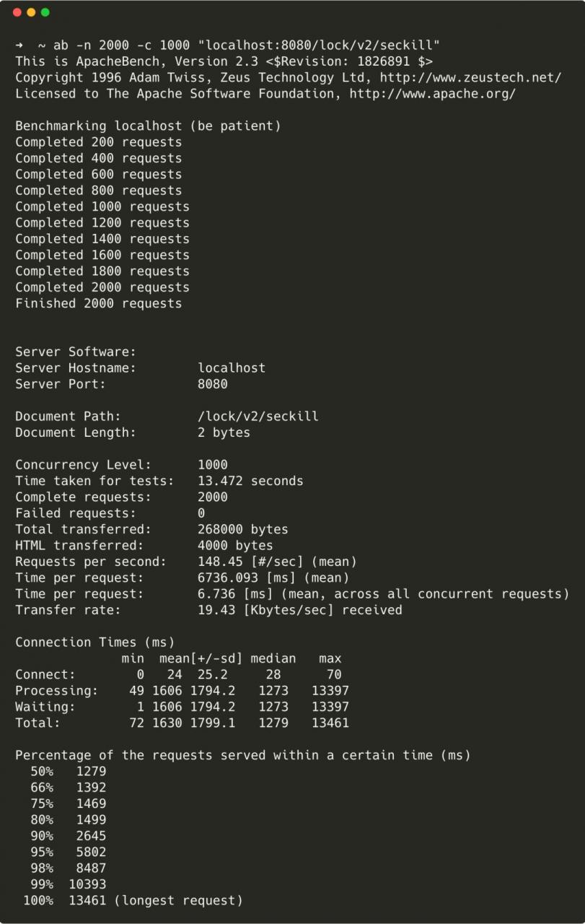
Task: Click the red close window button
Action: pyautogui.click(x=17, y=12)
